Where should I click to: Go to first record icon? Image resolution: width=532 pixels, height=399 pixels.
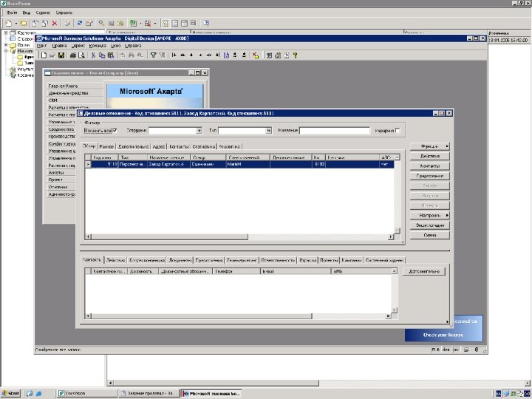click(x=174, y=55)
